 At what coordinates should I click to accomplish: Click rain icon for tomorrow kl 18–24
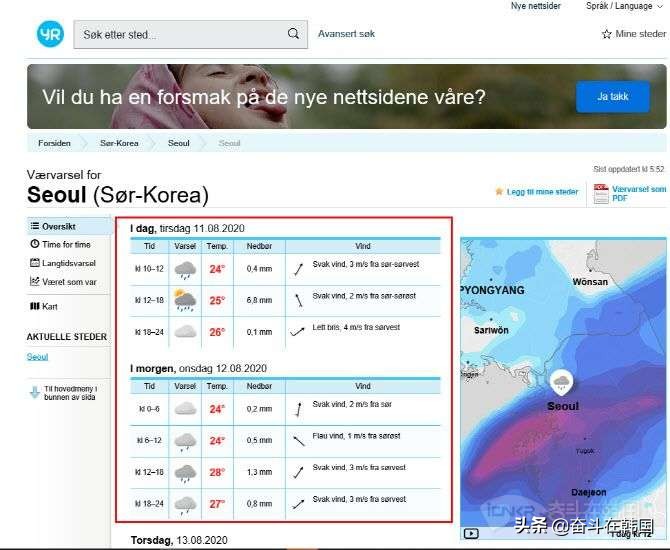(x=185, y=505)
